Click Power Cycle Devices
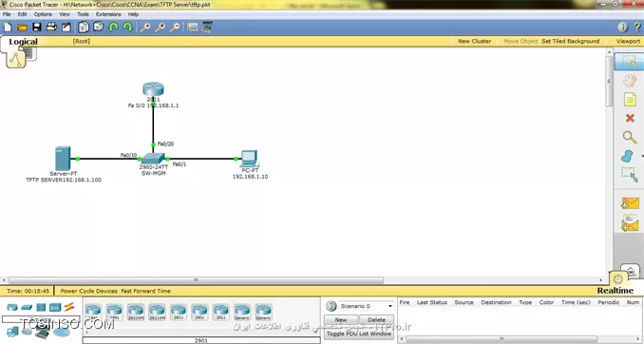This screenshot has height=344, width=644. 88,291
